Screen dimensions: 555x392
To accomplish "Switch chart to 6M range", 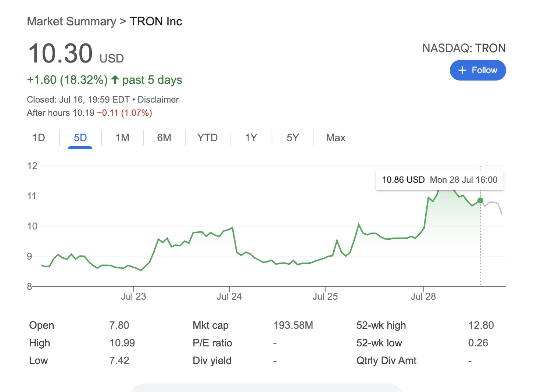I will [164, 138].
